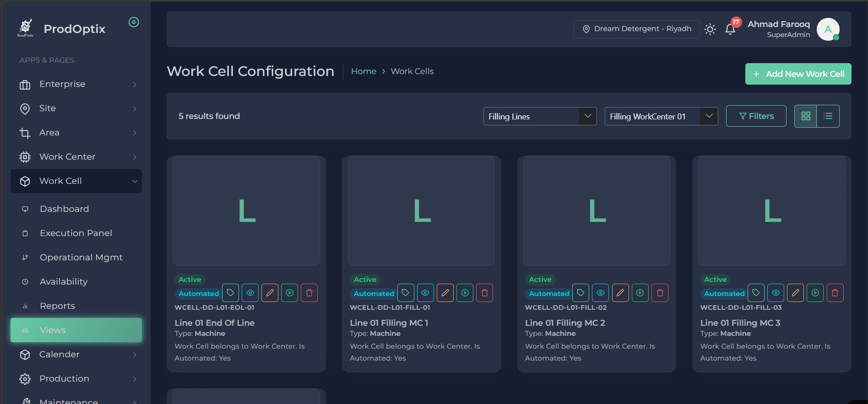Open the Filters panel

coord(756,116)
